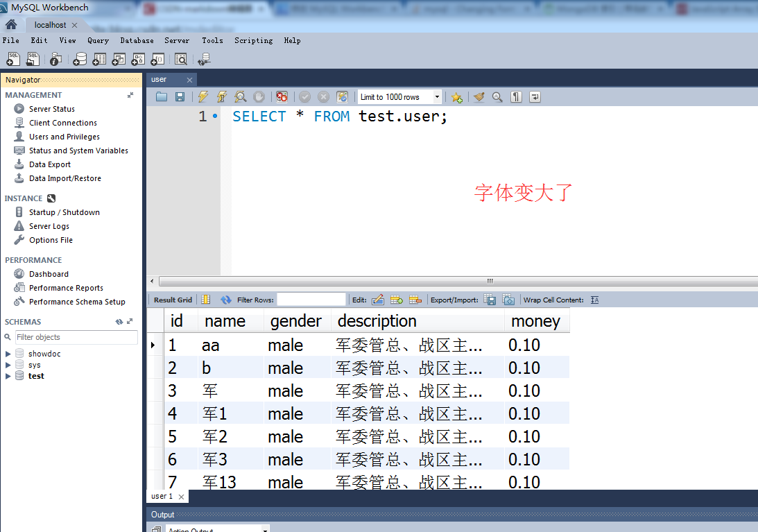Viewport: 758px width, 532px height.
Task: Edit current row pencil icon
Action: 378,300
